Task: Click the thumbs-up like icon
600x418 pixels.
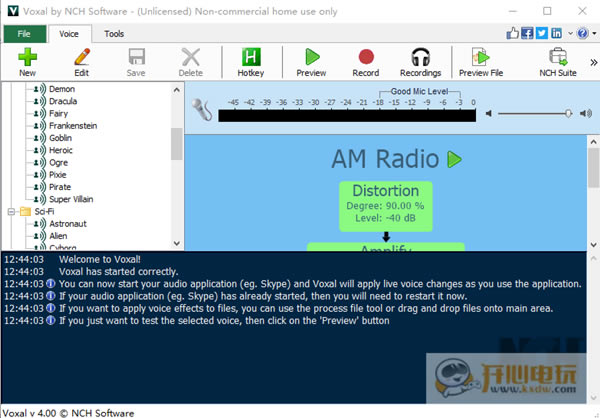Action: (512, 33)
